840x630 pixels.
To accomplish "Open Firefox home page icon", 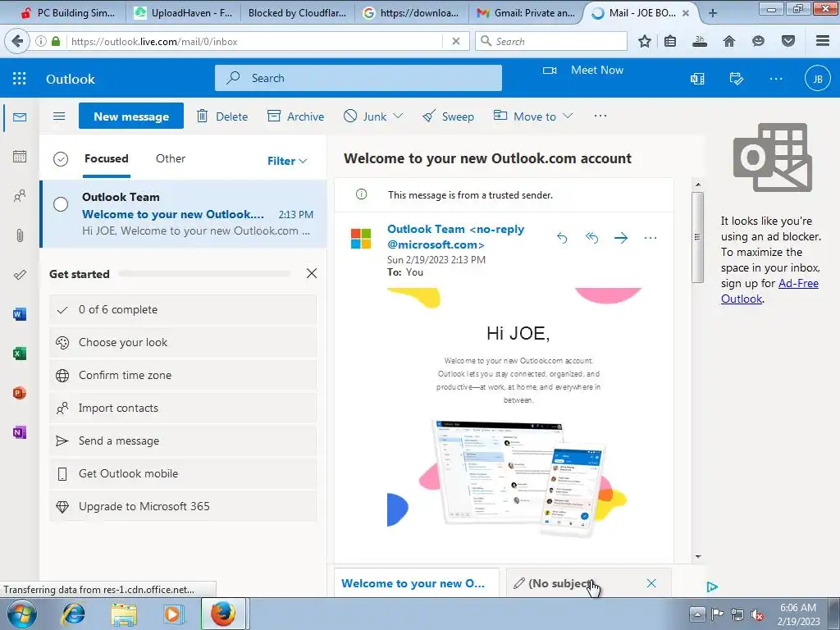I will point(729,41).
